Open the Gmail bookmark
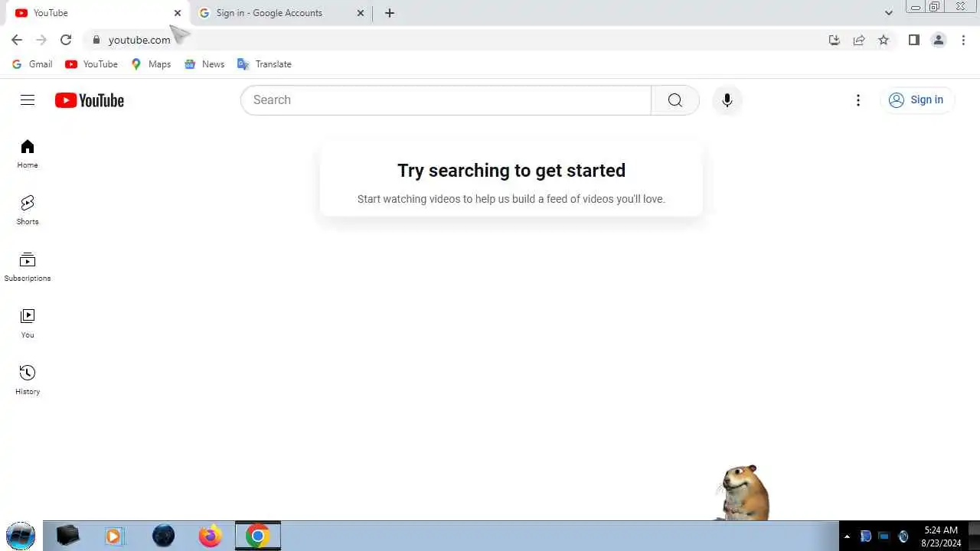Viewport: 980px width, 551px height. [x=32, y=64]
